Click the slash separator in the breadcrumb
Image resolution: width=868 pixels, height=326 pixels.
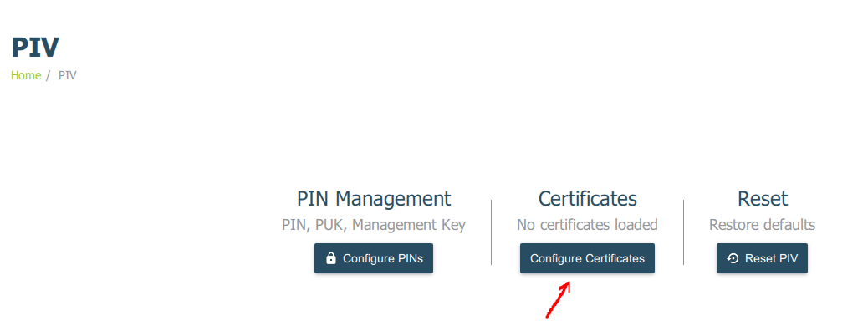[x=49, y=75]
